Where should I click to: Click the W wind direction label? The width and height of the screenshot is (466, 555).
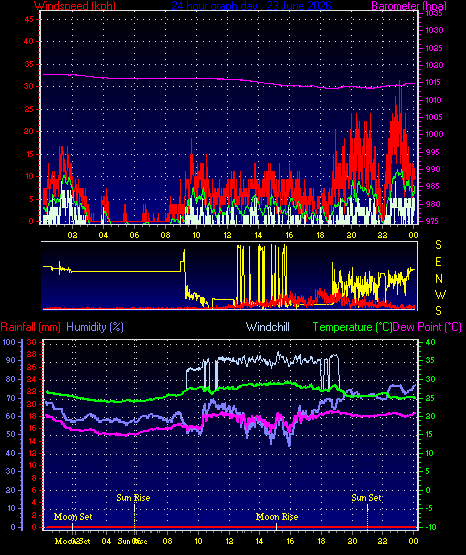click(x=440, y=294)
